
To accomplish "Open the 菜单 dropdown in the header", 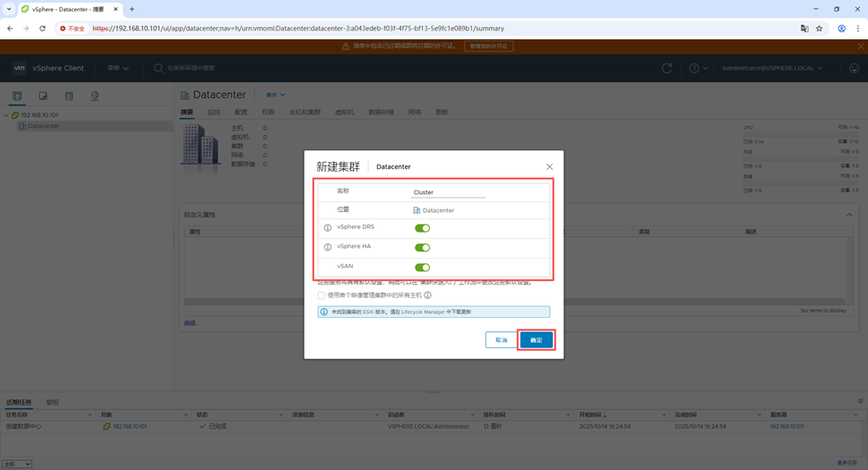I will point(118,68).
